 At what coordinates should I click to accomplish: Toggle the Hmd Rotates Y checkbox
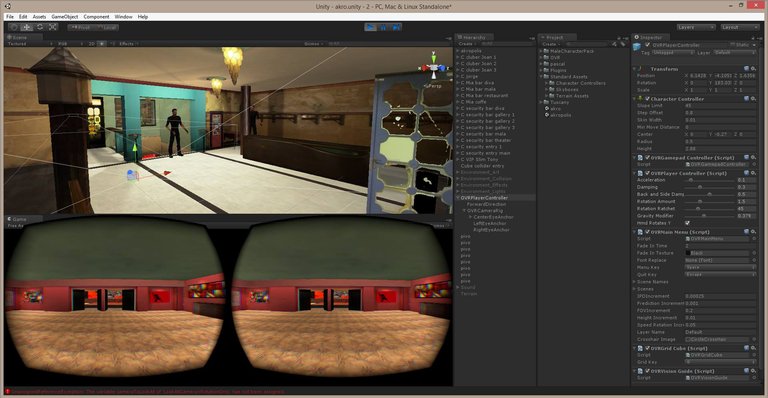(x=687, y=223)
